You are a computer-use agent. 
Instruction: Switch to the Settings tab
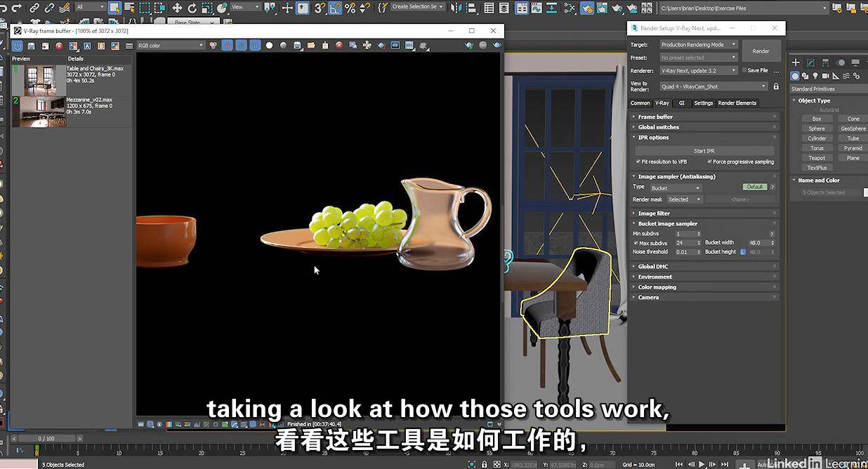tap(704, 103)
